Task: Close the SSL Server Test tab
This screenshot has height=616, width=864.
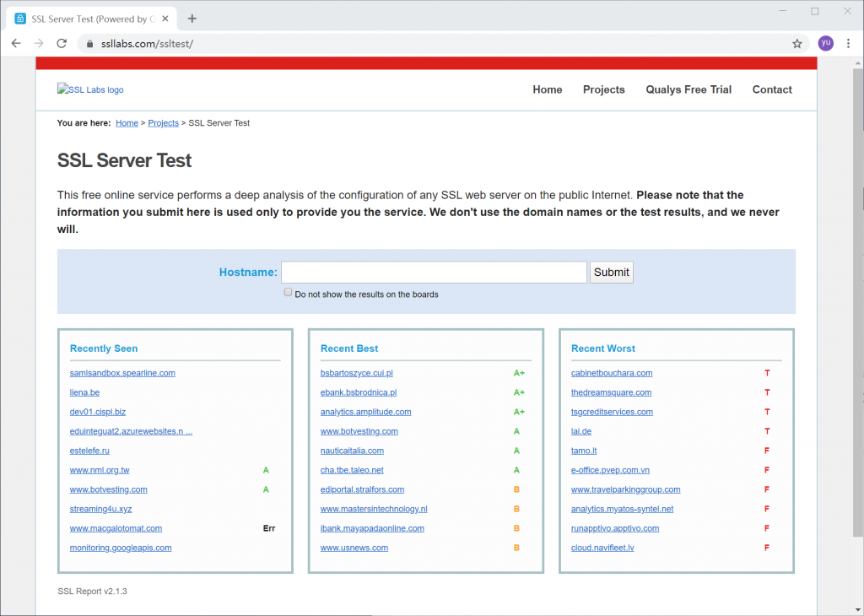Action: pos(166,19)
